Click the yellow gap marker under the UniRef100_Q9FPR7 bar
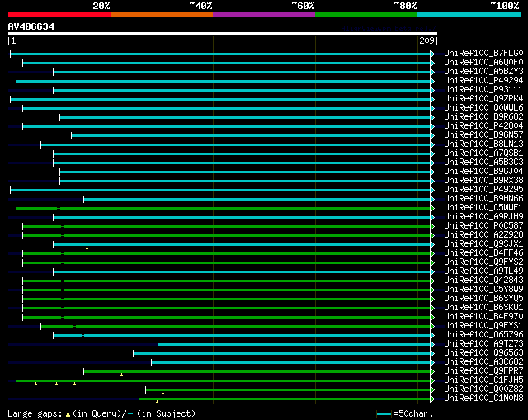528x420 pixels. pos(121,375)
